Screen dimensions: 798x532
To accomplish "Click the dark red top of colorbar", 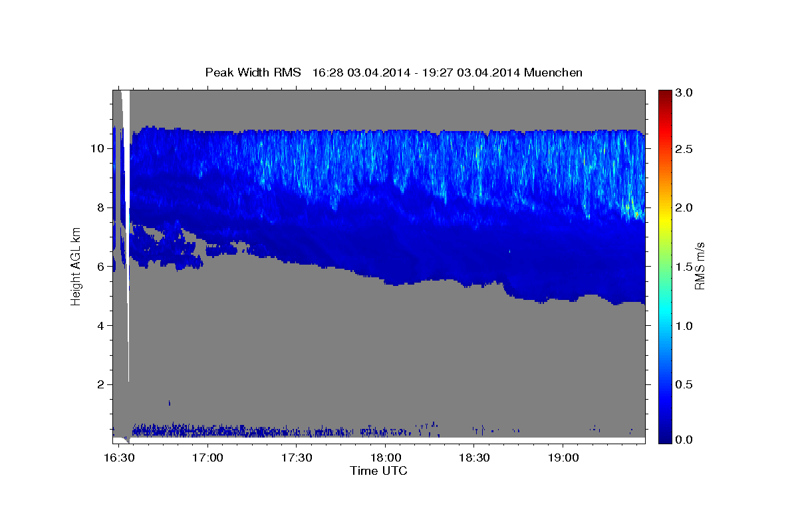I will click(664, 96).
